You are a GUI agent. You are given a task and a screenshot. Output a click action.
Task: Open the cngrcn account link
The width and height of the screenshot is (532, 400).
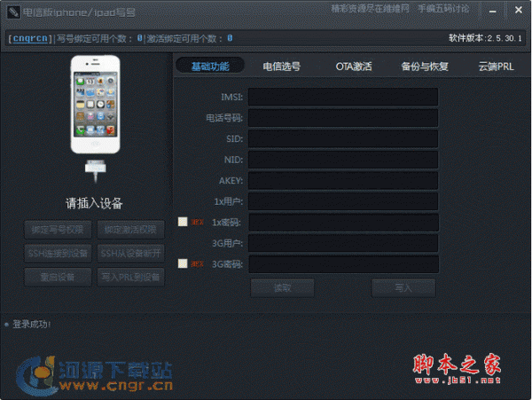point(30,38)
